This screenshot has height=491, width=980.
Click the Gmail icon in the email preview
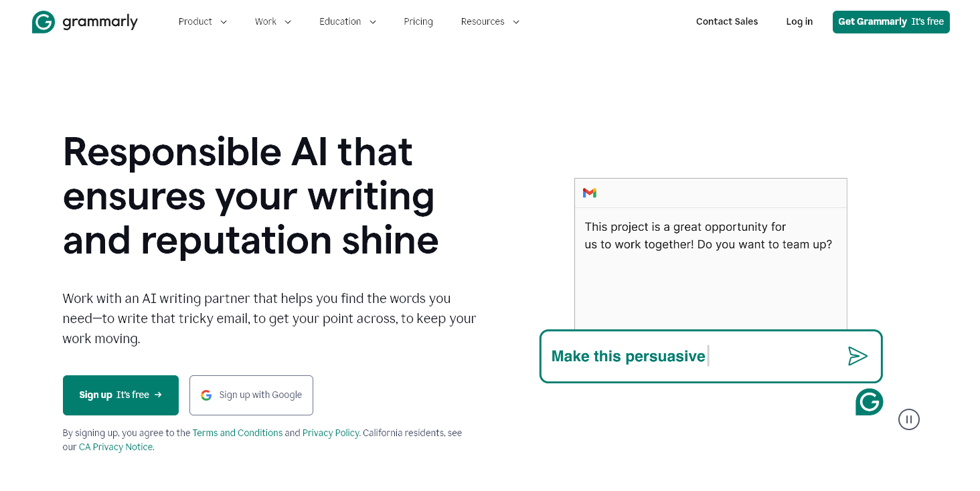[589, 193]
